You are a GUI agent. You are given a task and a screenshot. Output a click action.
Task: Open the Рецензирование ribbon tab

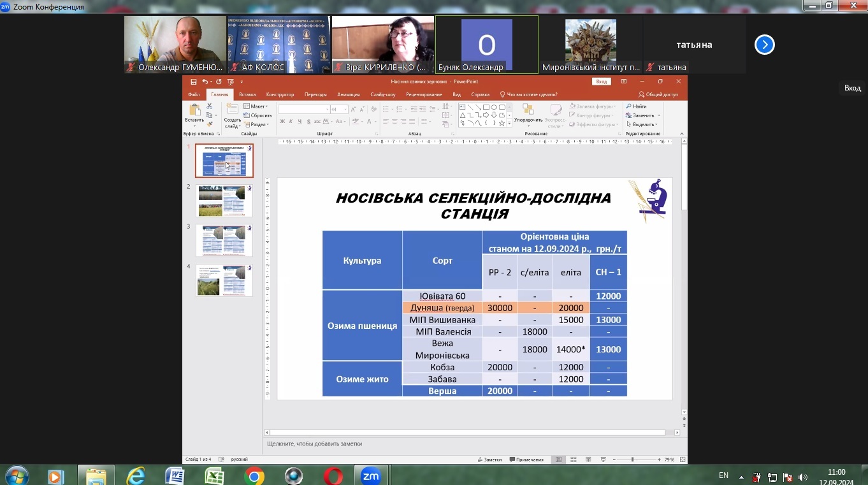coord(424,94)
